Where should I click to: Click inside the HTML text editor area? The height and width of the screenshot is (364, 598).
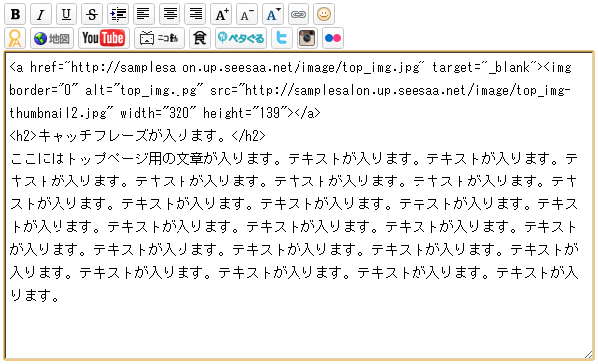(299, 205)
